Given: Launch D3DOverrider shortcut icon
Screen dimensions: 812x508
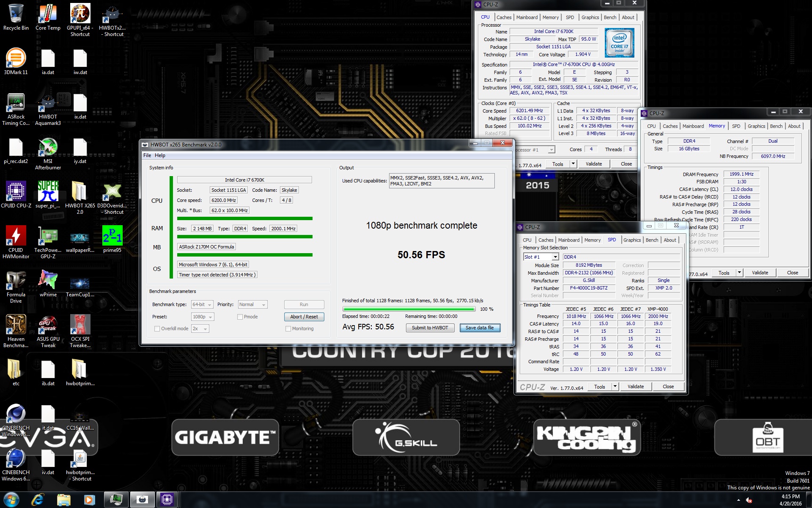Looking at the screenshot, I should click(112, 198).
